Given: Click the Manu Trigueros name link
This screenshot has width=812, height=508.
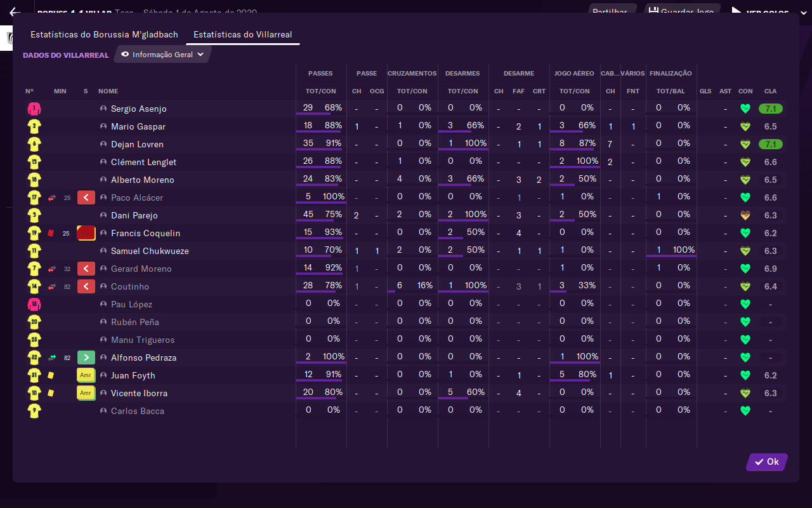Looking at the screenshot, I should pos(143,340).
